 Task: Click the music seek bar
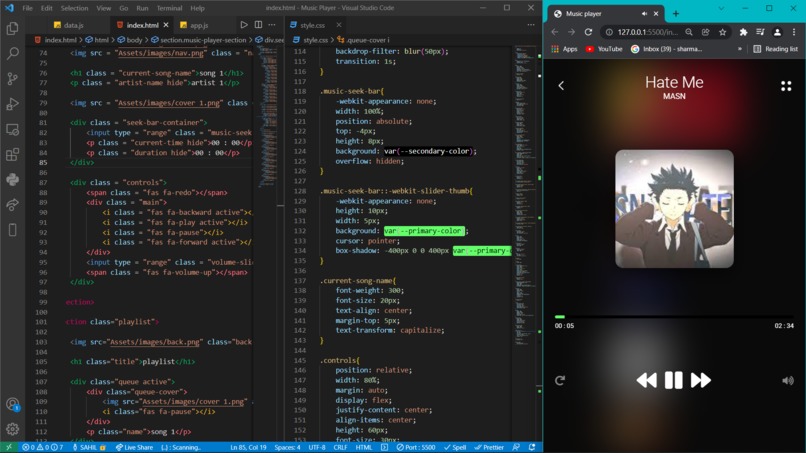click(x=674, y=317)
